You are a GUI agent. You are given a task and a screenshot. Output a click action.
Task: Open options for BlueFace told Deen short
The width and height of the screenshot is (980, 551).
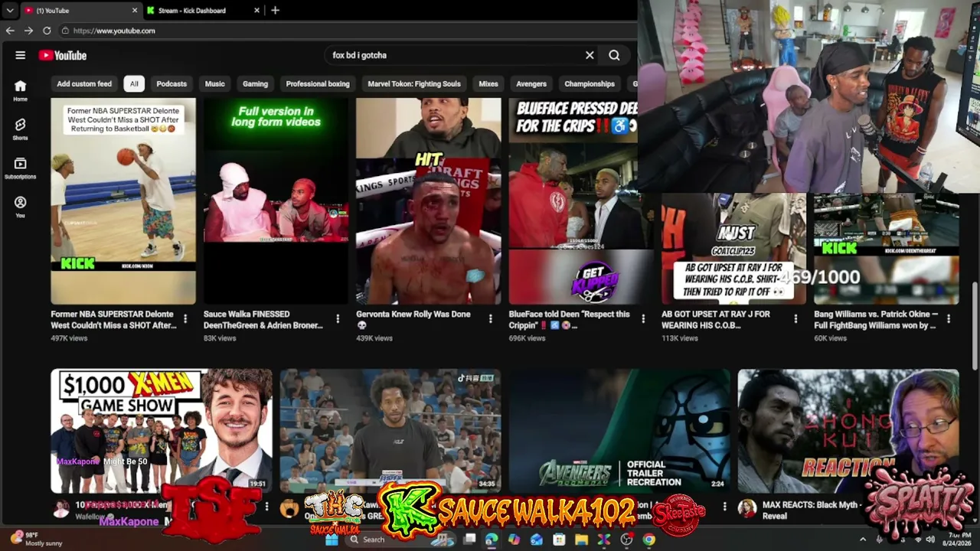(x=643, y=319)
